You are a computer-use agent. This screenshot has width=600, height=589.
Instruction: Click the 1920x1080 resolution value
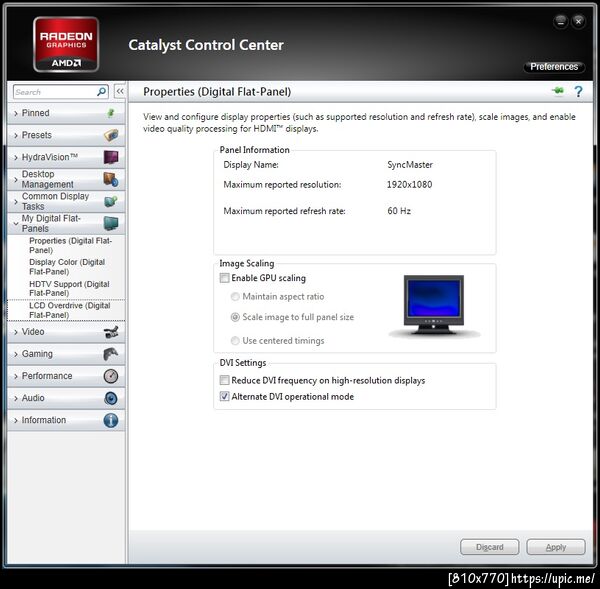pyautogui.click(x=409, y=184)
